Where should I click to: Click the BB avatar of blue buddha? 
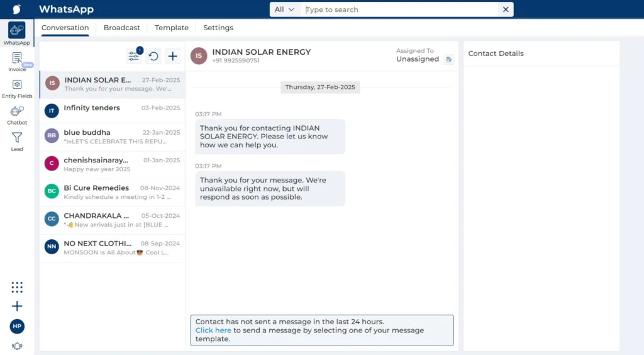(x=52, y=135)
